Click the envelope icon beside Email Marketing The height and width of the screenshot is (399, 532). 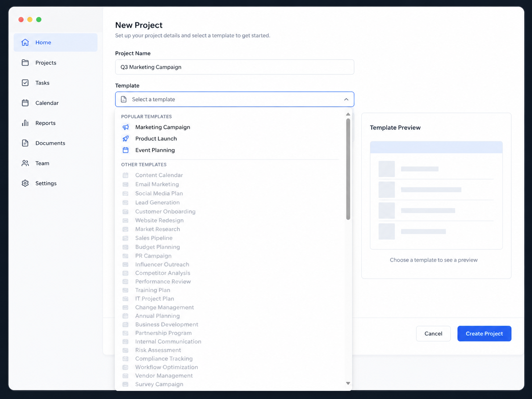pos(126,184)
